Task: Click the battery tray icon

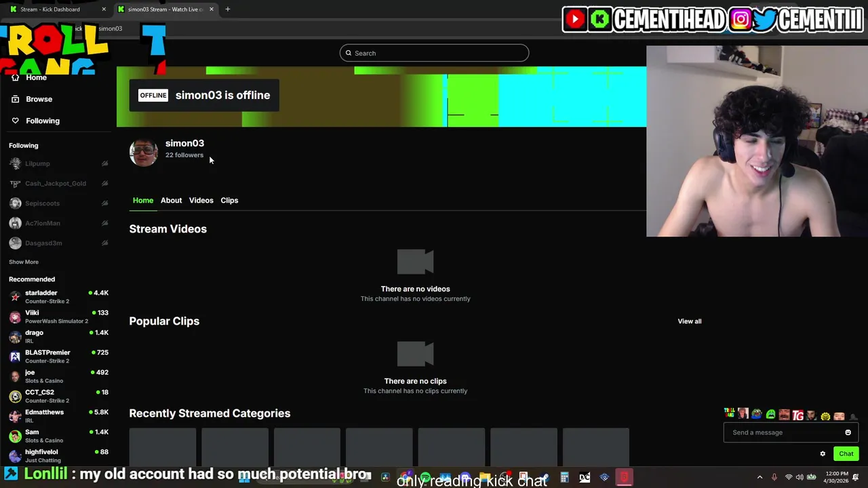Action: (811, 477)
